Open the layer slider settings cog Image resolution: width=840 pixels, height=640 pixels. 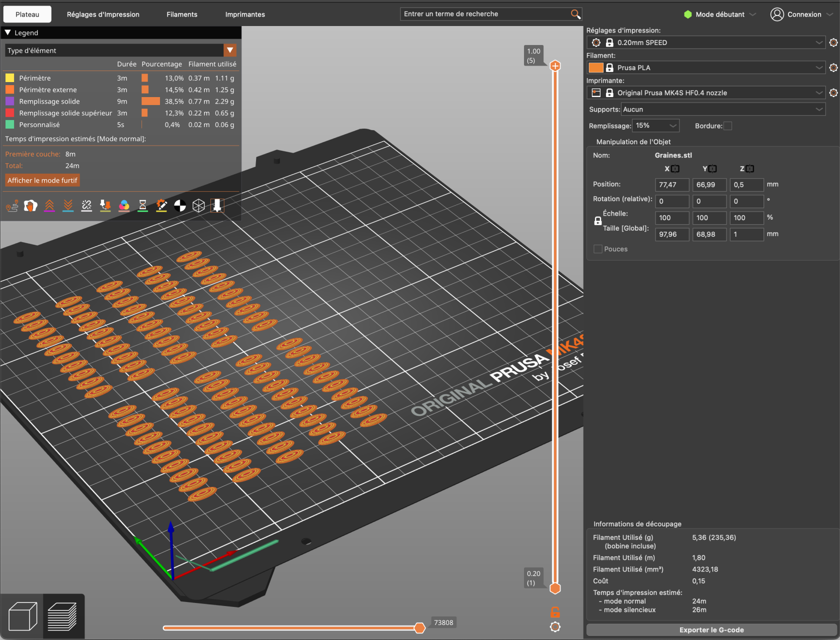(555, 627)
